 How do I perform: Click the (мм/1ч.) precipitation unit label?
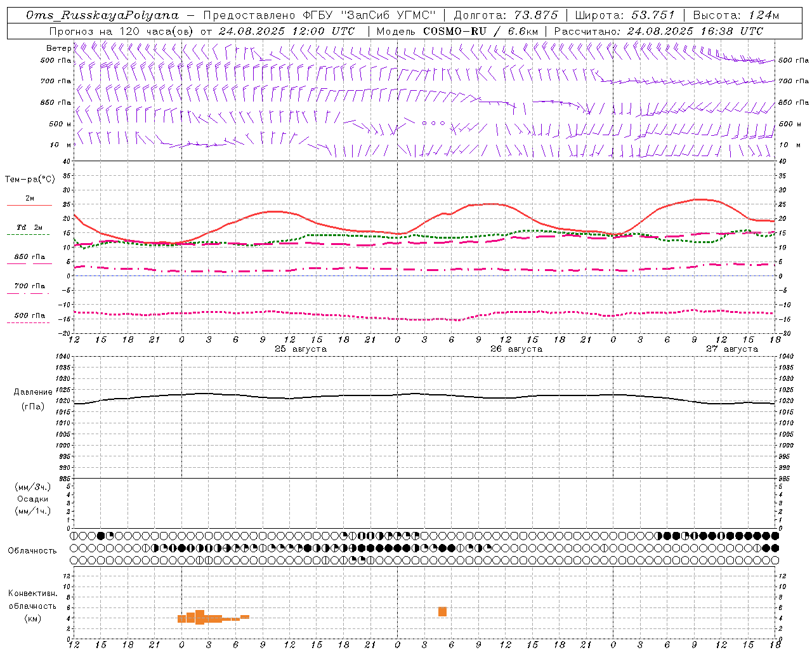(x=33, y=511)
